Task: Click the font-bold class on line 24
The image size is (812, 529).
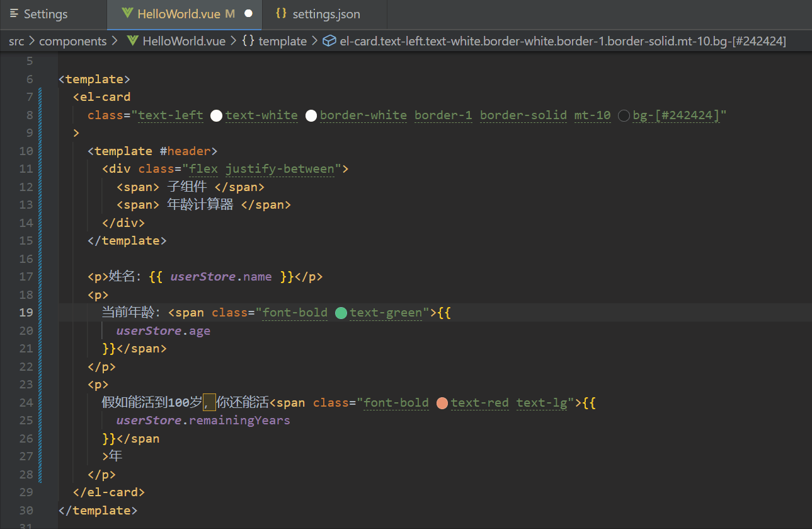Action: point(396,403)
